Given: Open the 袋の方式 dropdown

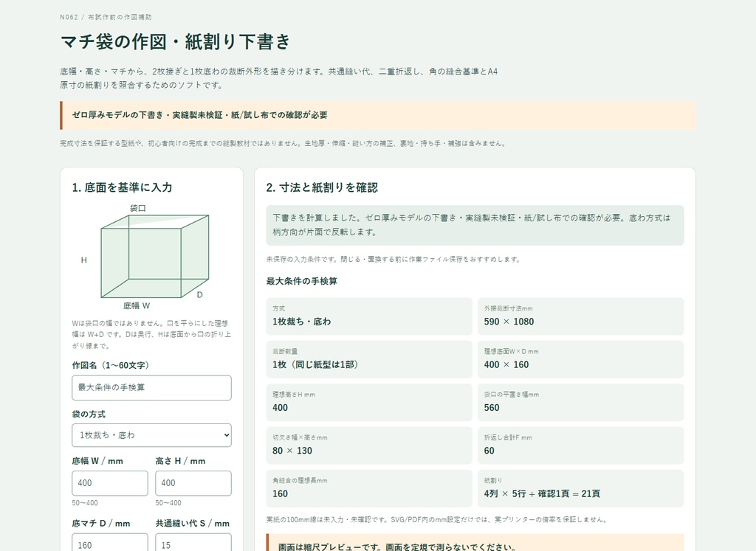Looking at the screenshot, I should [x=151, y=435].
